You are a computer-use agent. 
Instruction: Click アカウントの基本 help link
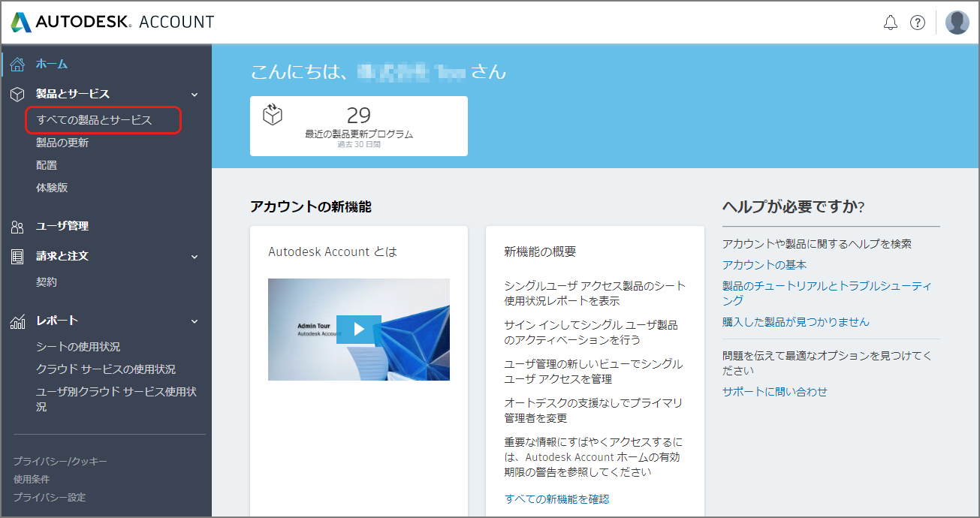pos(764,265)
